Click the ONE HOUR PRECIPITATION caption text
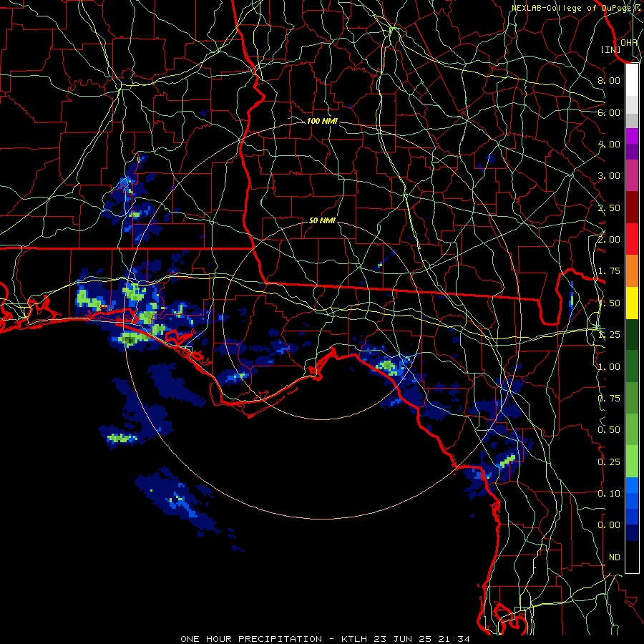This screenshot has width=644, height=644. click(251, 639)
